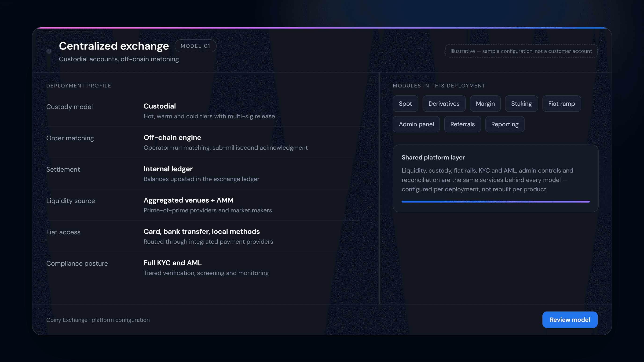
Task: Select the Fiat ramp module chip
Action: pyautogui.click(x=561, y=103)
